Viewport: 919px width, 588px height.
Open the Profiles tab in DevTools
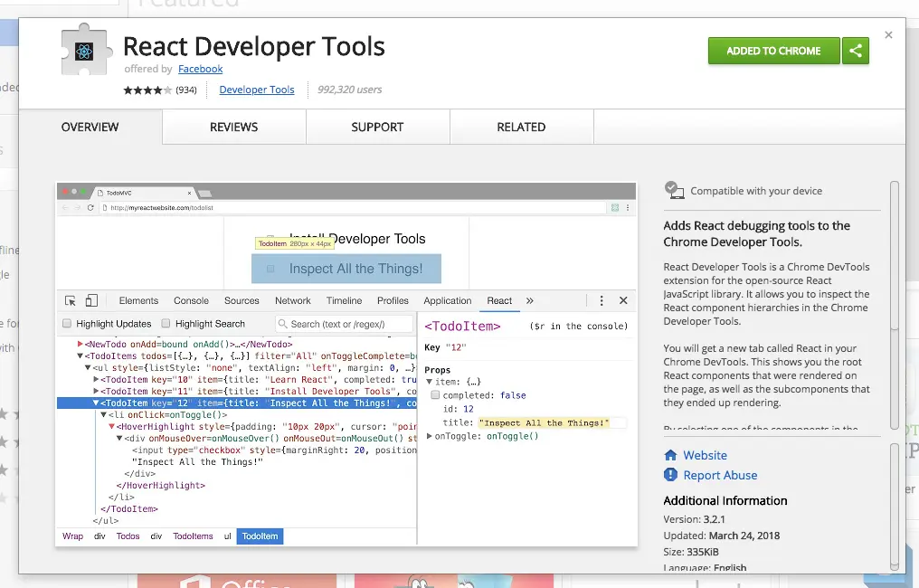(393, 300)
